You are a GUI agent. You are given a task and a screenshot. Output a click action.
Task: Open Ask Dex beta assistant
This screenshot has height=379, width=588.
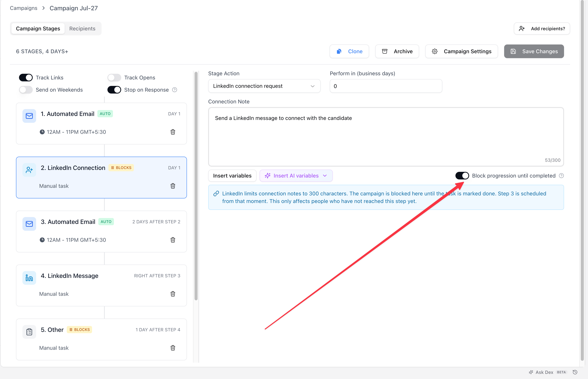point(548,372)
